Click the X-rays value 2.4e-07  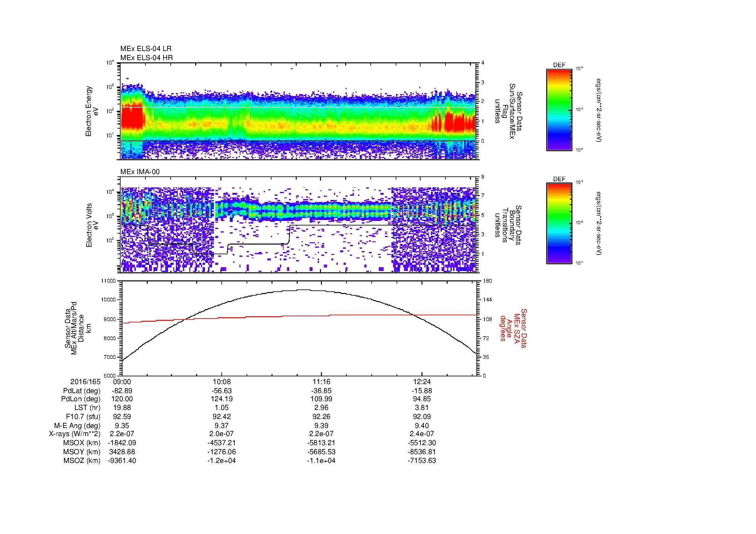tap(422, 434)
